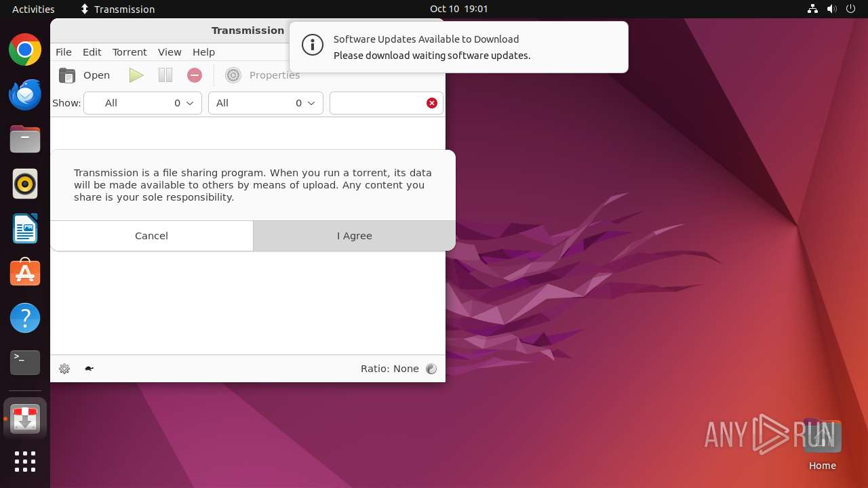
Task: Click the Open torrent toolbar button
Action: tap(84, 75)
